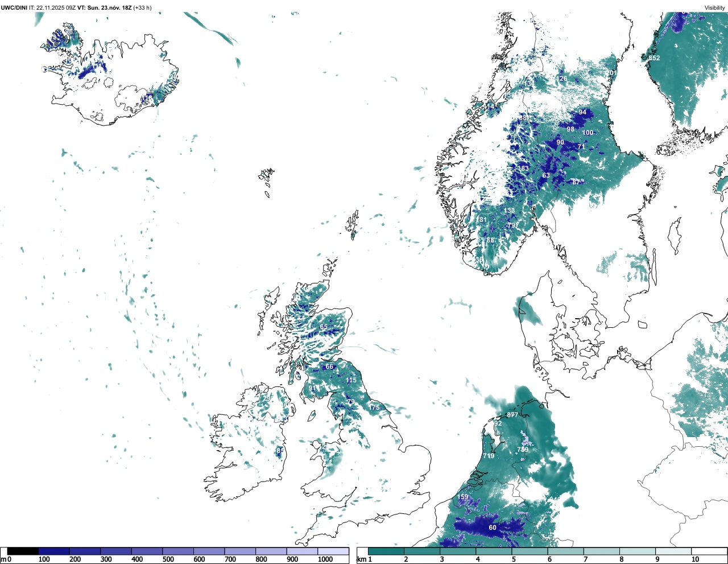Image resolution: width=728 pixels, height=564 pixels.
Task: Click the '159' visibility value on the map
Action: click(x=463, y=497)
